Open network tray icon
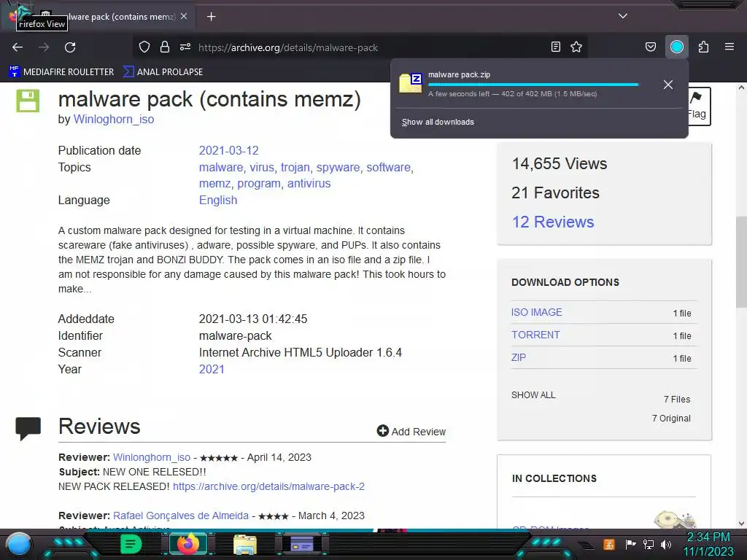Viewport: 747px width, 560px height. pos(649,544)
